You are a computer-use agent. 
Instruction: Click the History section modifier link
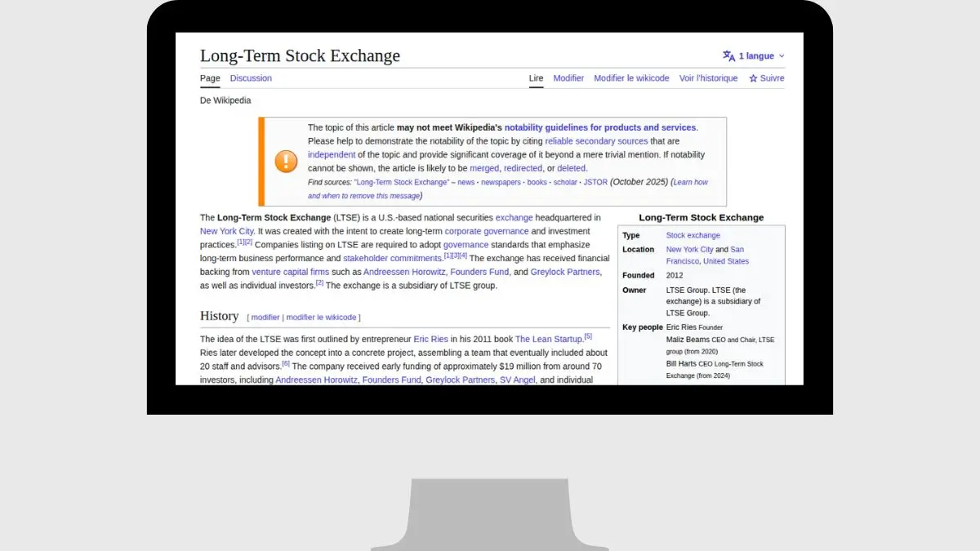265,318
